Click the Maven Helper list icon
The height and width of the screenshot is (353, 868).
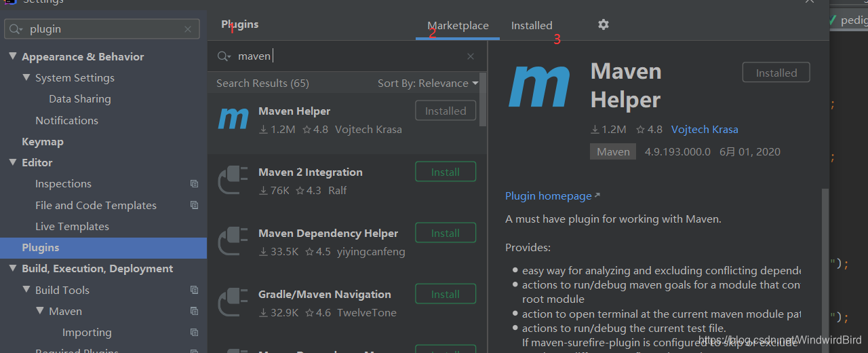coord(233,118)
